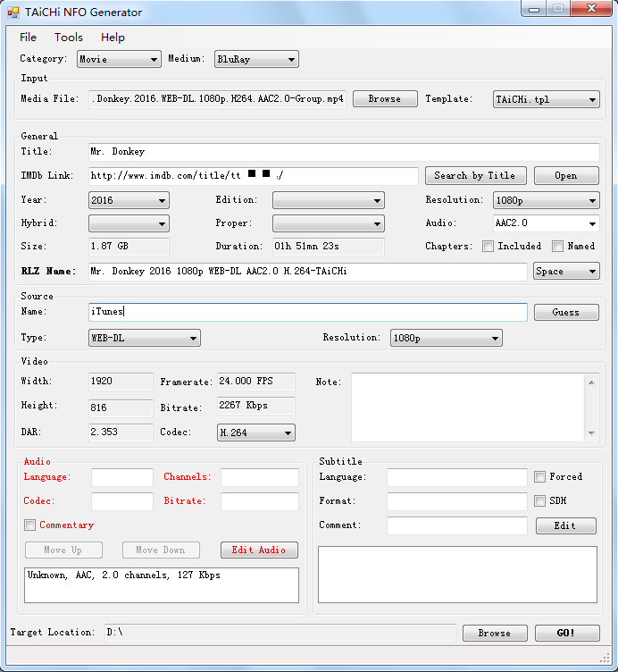
Task: Expand the Hybrid dropdown
Action: [x=129, y=223]
